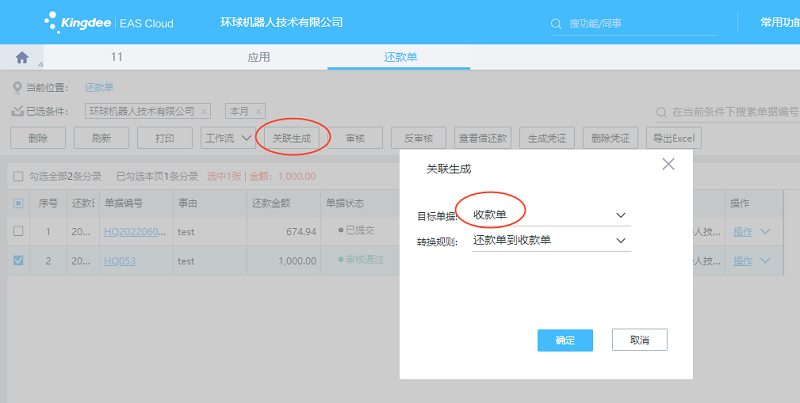Click the search magnifier icon in top bar

pos(556,22)
